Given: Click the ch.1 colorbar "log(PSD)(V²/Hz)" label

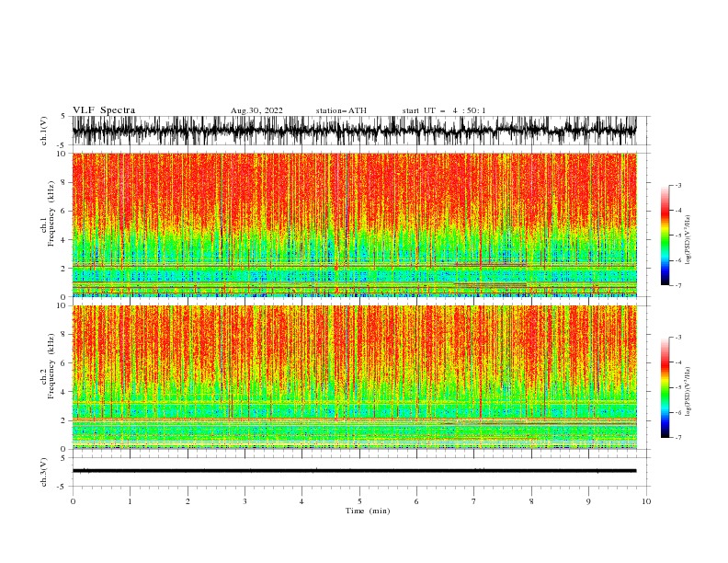Looking at the screenshot, I should tap(688, 240).
